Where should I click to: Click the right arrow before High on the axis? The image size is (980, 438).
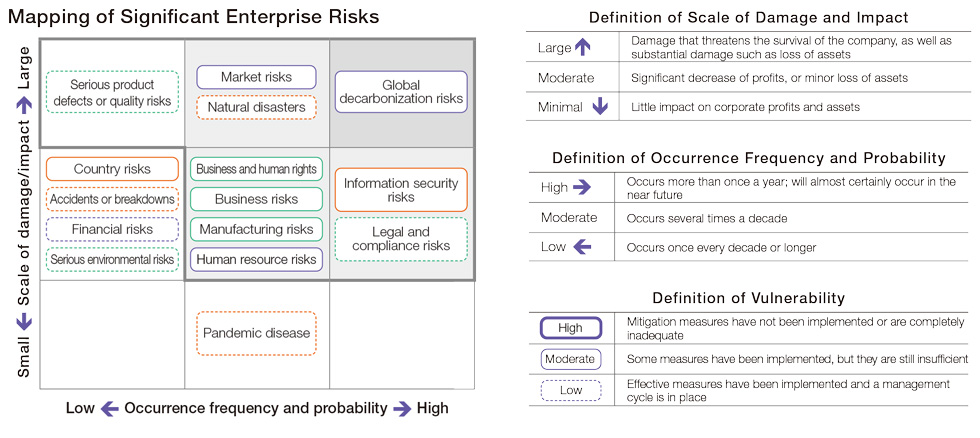tap(403, 409)
